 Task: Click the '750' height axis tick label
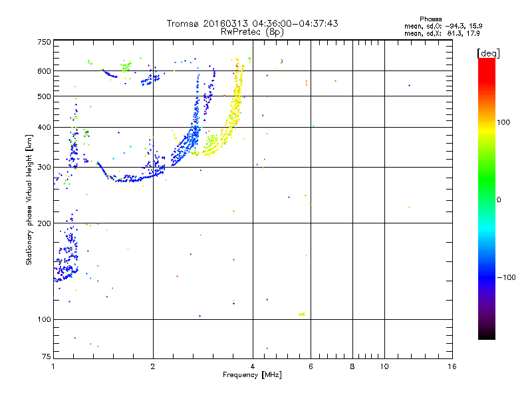click(x=44, y=42)
